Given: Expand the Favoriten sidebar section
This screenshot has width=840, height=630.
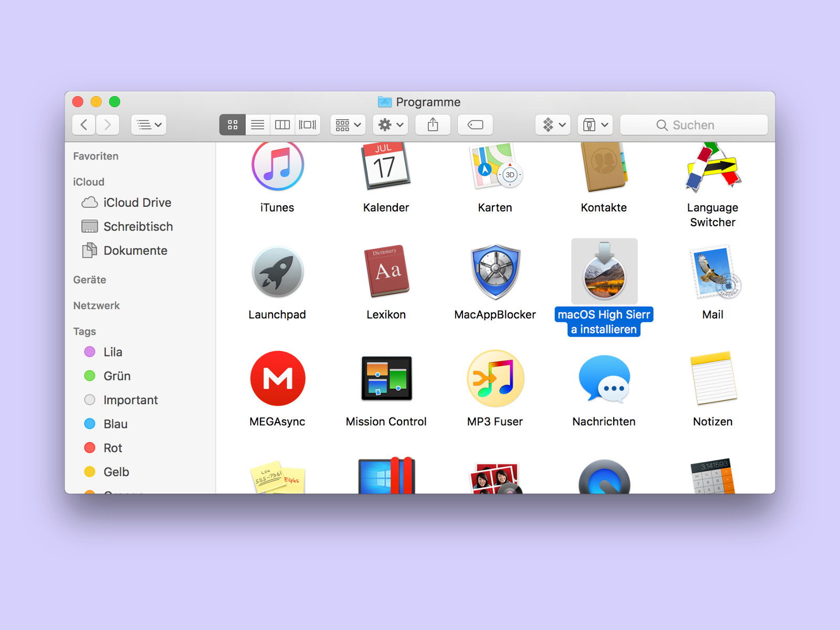Looking at the screenshot, I should coord(96,156).
